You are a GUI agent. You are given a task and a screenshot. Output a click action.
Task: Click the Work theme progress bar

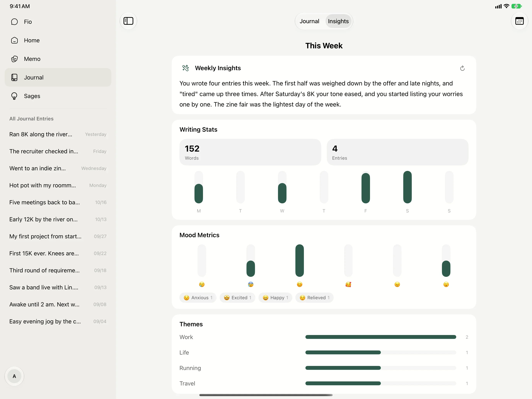point(381,337)
